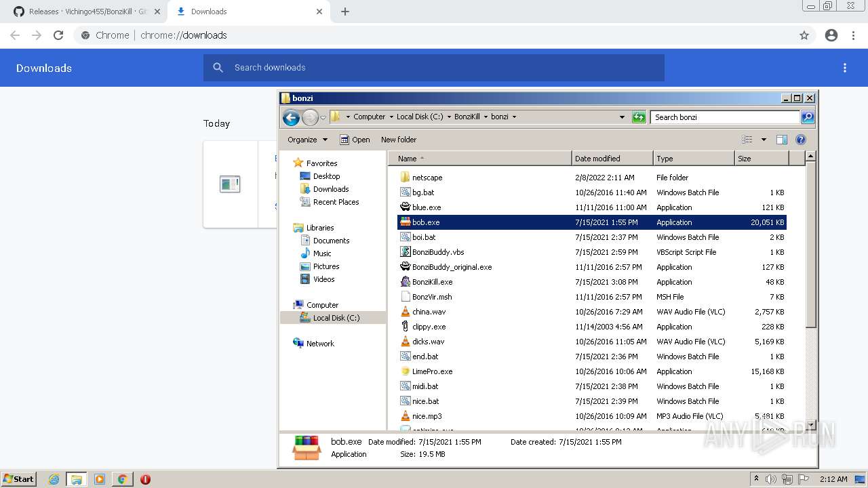868x488 pixels.
Task: Open the recent pages dropdown arrow
Action: [x=323, y=117]
